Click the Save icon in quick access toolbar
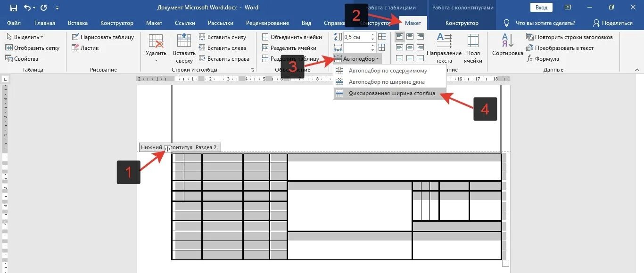This screenshot has height=273, width=644. [14, 8]
